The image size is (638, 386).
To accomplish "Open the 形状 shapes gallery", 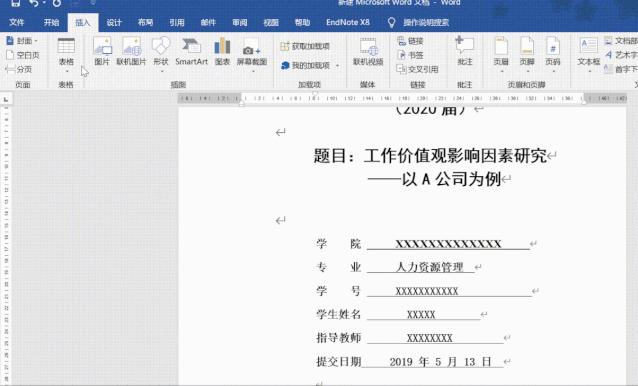I will (x=161, y=54).
